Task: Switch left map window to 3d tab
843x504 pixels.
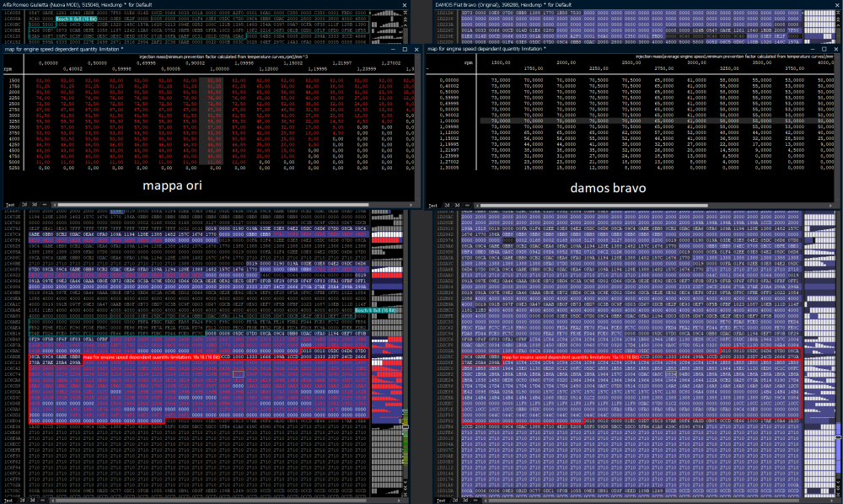Action: (35, 205)
